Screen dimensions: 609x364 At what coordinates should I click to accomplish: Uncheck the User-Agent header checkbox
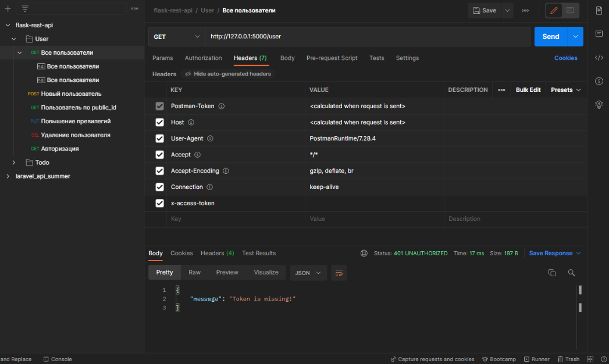159,138
